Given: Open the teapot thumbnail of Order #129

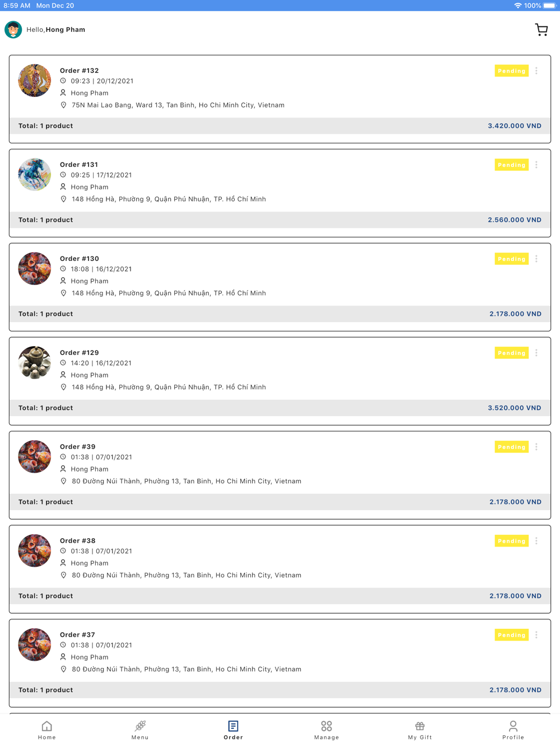Looking at the screenshot, I should click(35, 363).
